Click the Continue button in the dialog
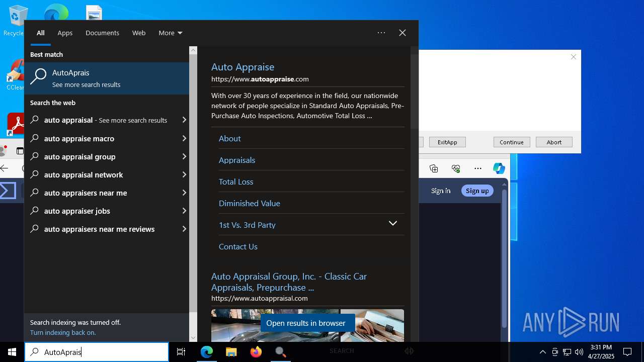The width and height of the screenshot is (644, 362). point(512,142)
